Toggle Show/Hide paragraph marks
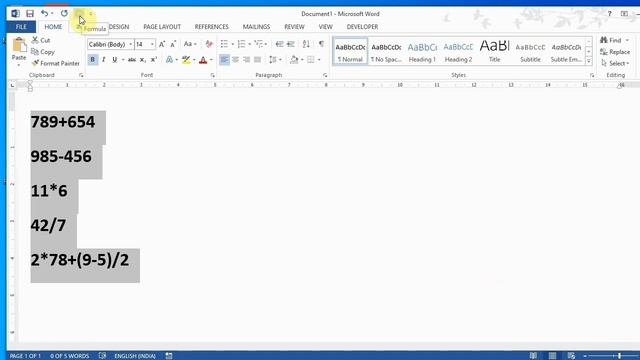 (321, 44)
